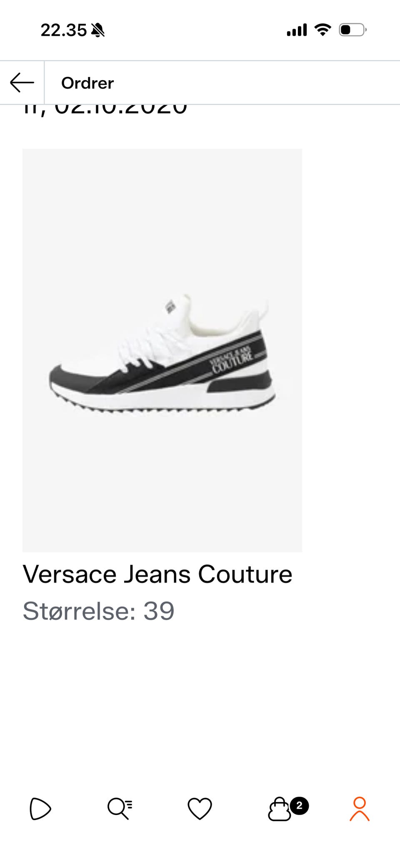400x868 pixels.
Task: Tap the cellular signal bars
Action: (297, 30)
